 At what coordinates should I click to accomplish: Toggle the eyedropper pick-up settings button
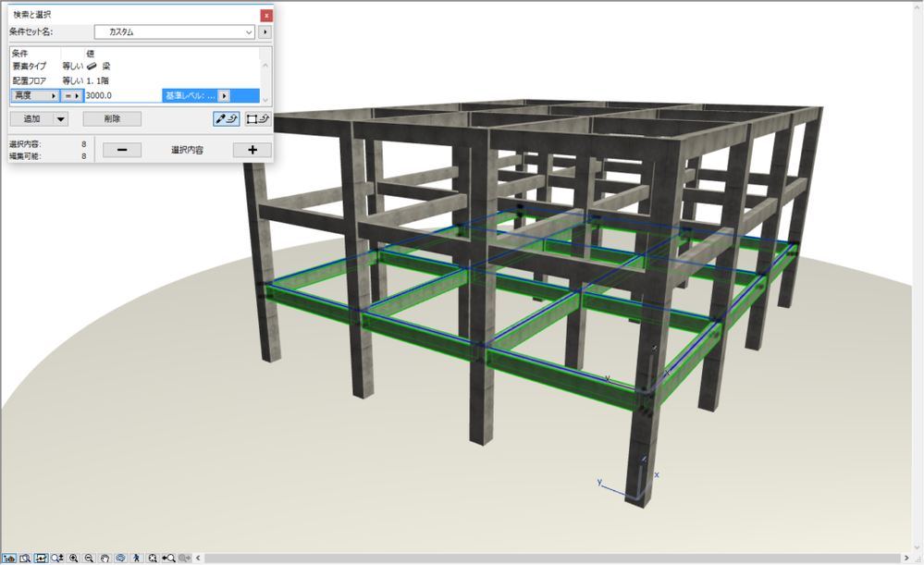tap(227, 119)
